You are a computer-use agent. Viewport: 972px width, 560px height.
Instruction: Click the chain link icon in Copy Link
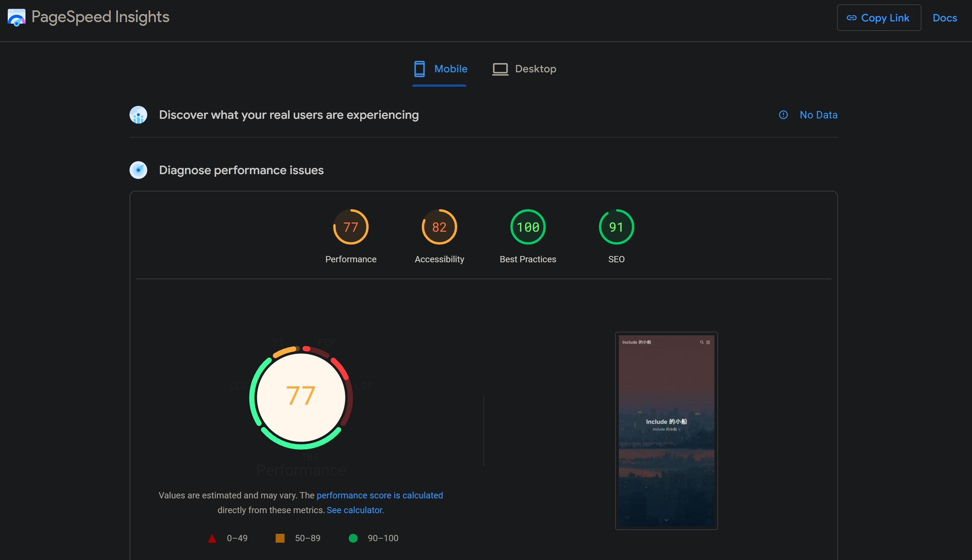point(851,18)
